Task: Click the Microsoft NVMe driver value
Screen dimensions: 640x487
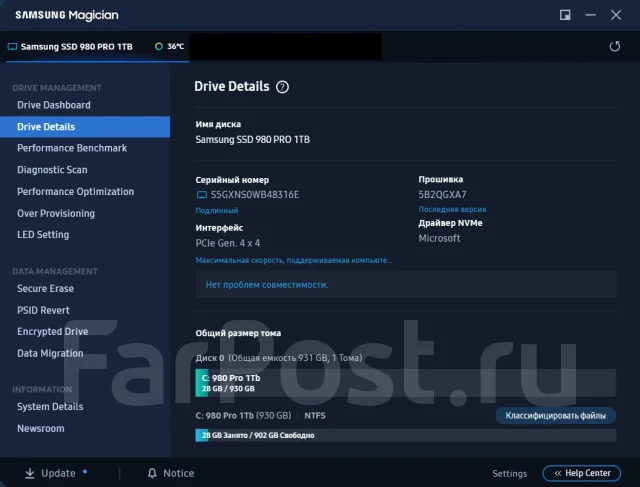Action: [x=439, y=238]
